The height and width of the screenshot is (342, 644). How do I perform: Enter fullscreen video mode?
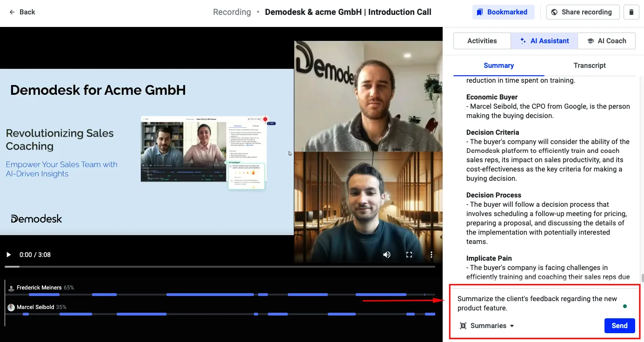click(x=409, y=255)
